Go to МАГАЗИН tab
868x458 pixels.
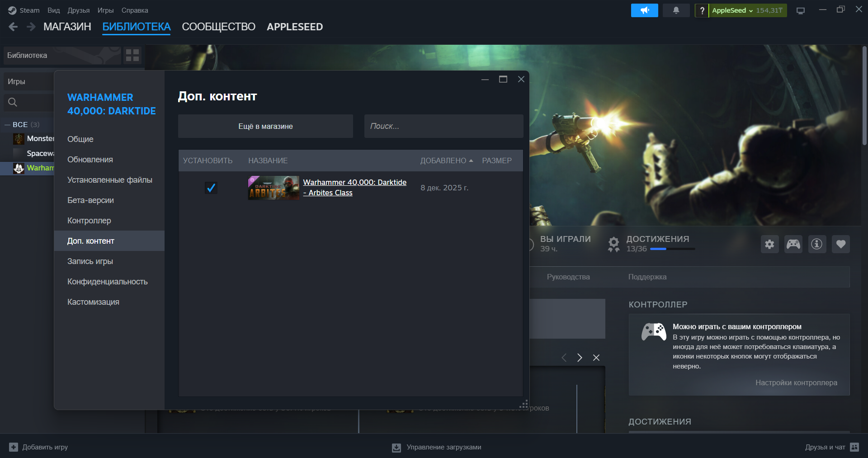coord(67,27)
